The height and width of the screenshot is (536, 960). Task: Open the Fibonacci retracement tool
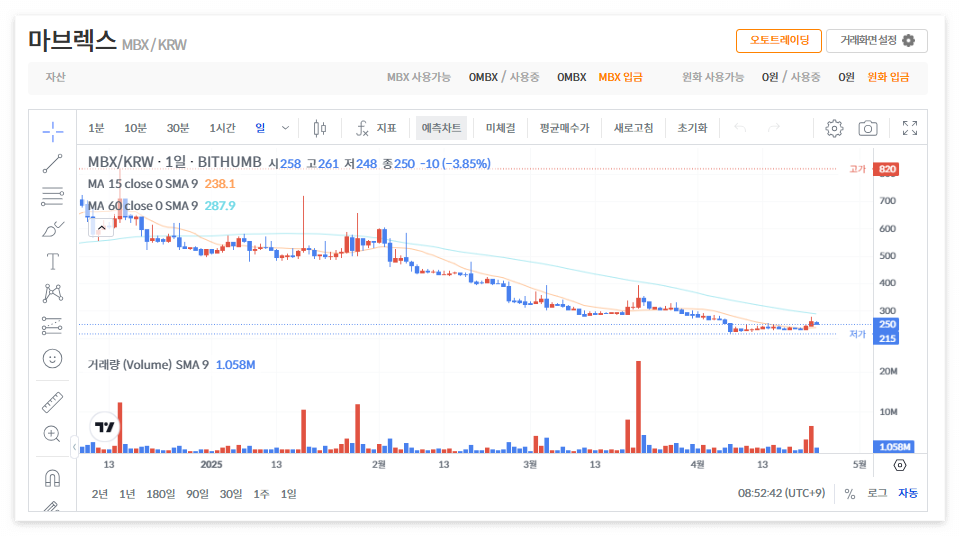click(53, 196)
